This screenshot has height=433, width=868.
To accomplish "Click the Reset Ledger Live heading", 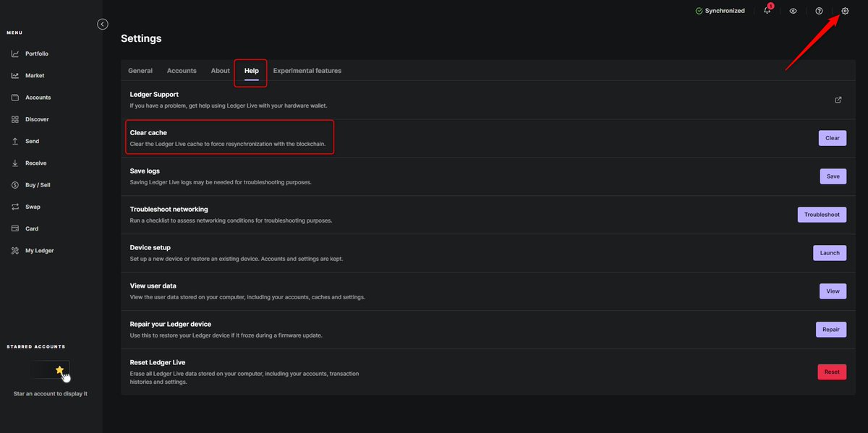I will [x=158, y=362].
